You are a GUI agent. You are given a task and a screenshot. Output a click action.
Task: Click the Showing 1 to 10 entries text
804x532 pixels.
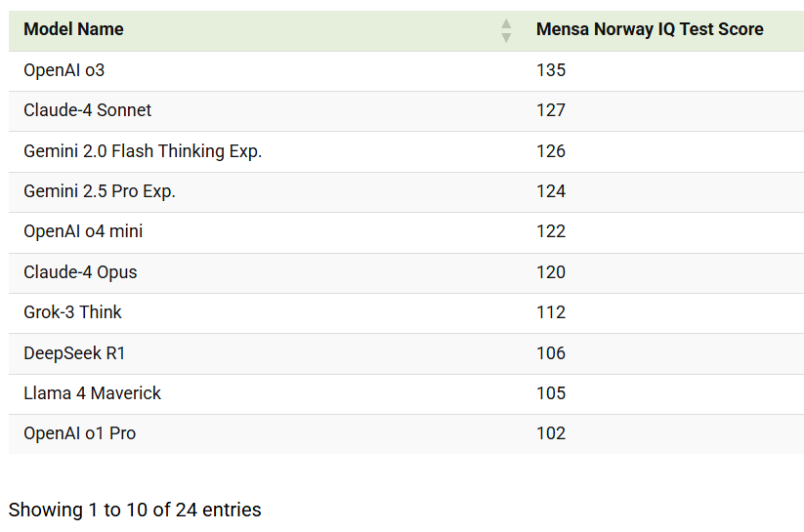pyautogui.click(x=135, y=510)
